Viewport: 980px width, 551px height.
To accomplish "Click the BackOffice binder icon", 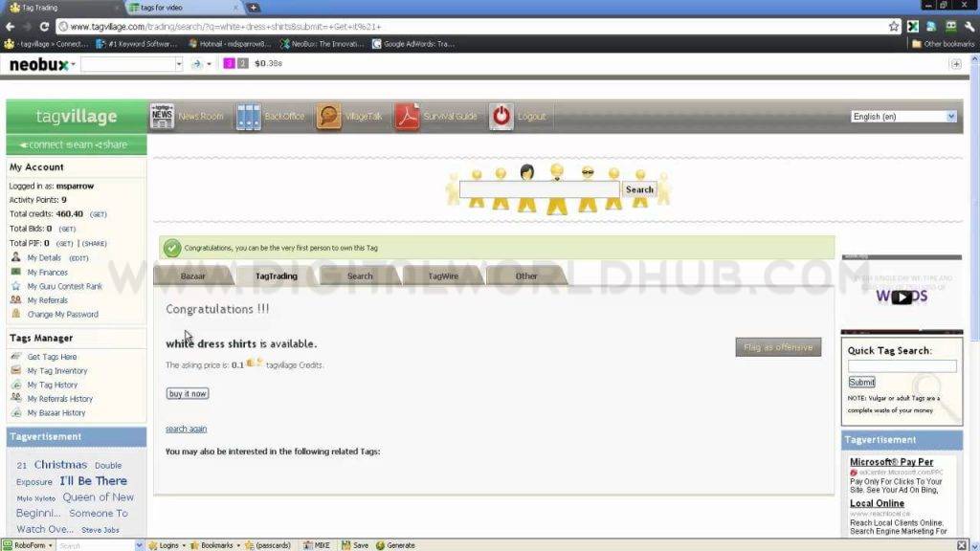I will [x=248, y=117].
